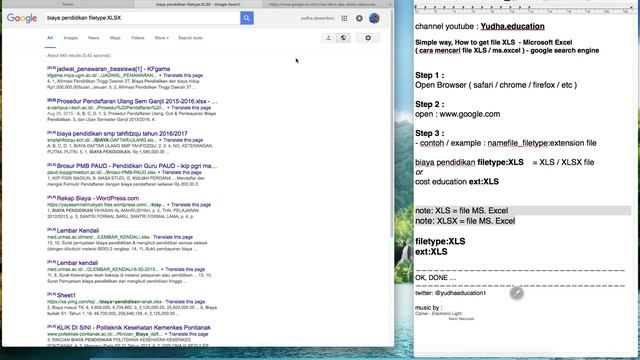Focus the Google search input field
The height and width of the screenshot is (360, 640).
point(142,18)
